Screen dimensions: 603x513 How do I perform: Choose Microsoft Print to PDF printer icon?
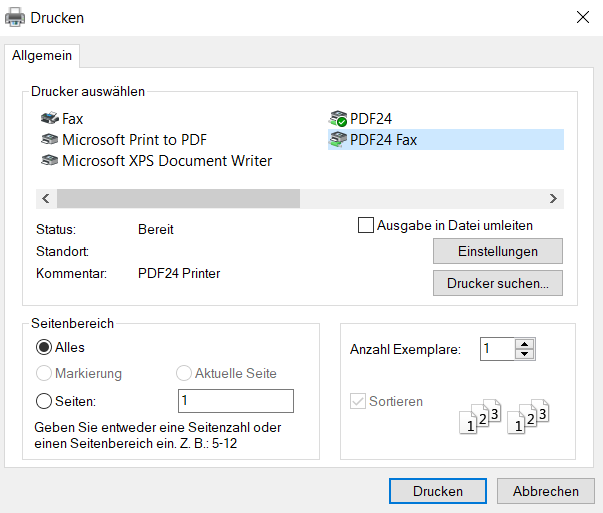click(49, 140)
